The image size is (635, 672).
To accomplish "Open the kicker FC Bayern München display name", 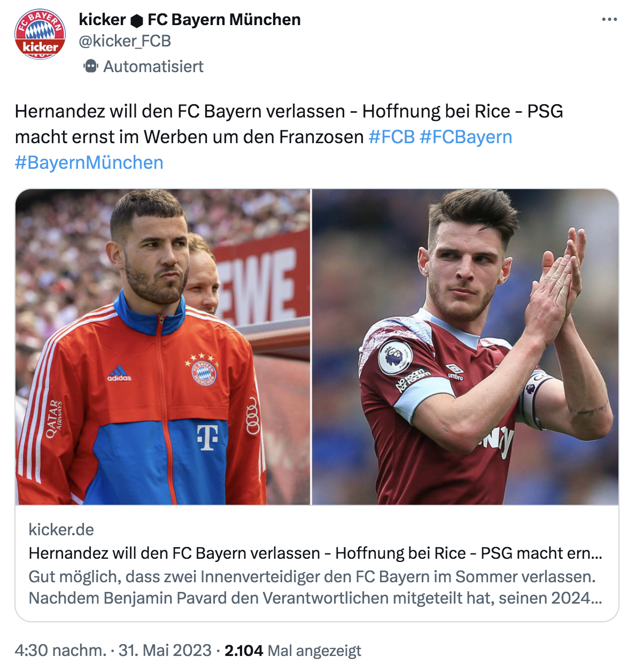I will click(190, 20).
